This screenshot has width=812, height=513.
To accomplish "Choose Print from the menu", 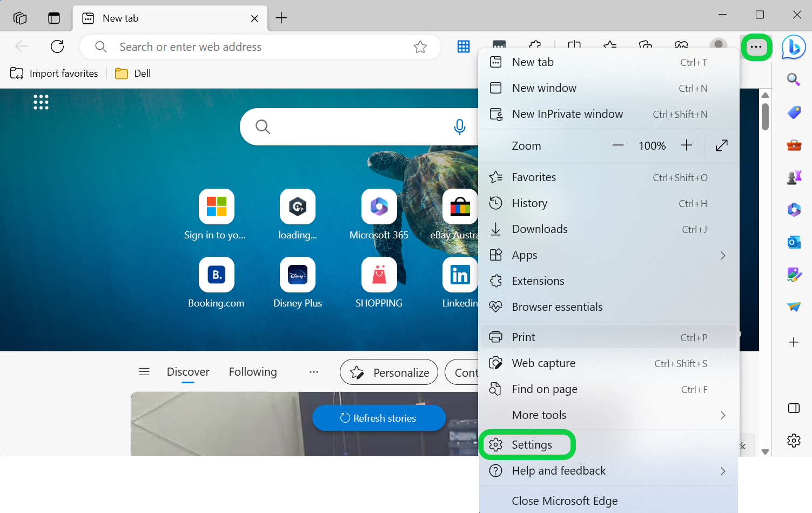I will pos(609,337).
